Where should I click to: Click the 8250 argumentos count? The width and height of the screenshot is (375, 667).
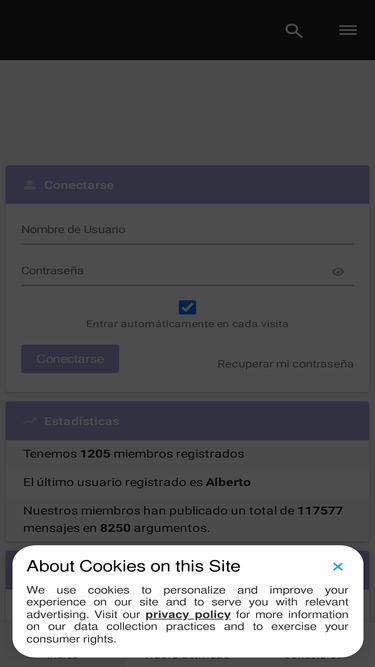coord(115,528)
